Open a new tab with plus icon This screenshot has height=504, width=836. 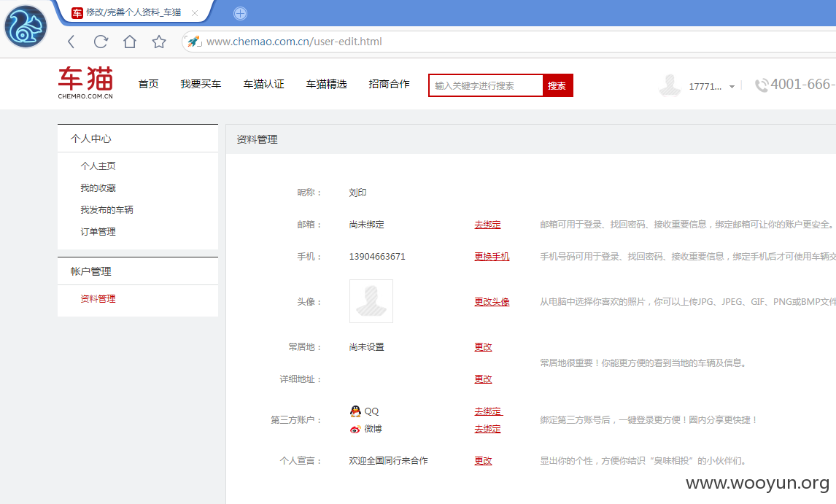click(241, 13)
